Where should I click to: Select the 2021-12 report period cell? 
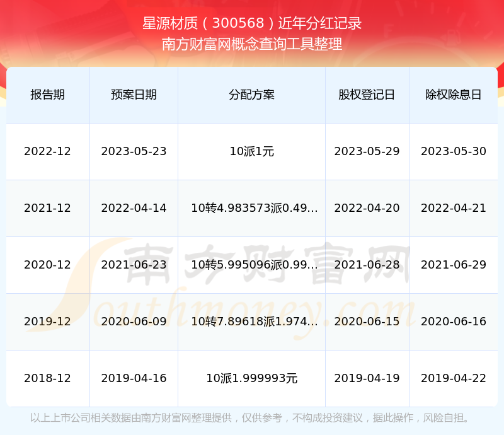point(48,208)
